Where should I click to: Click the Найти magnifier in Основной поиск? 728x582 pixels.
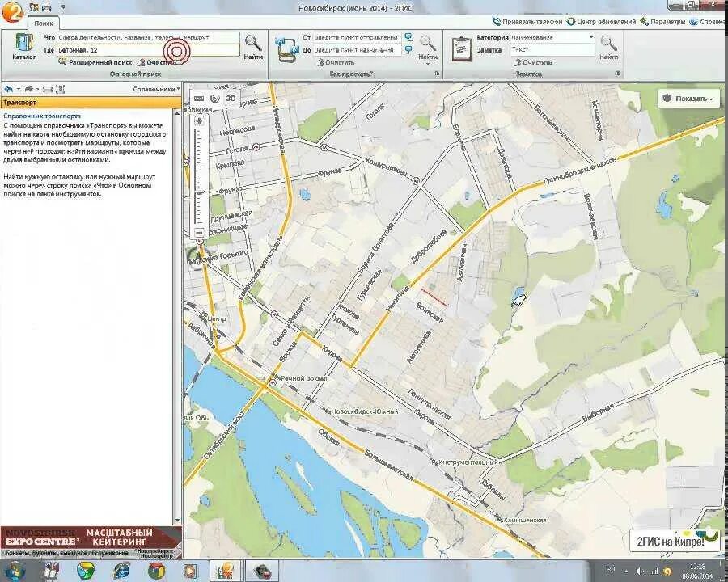click(253, 48)
